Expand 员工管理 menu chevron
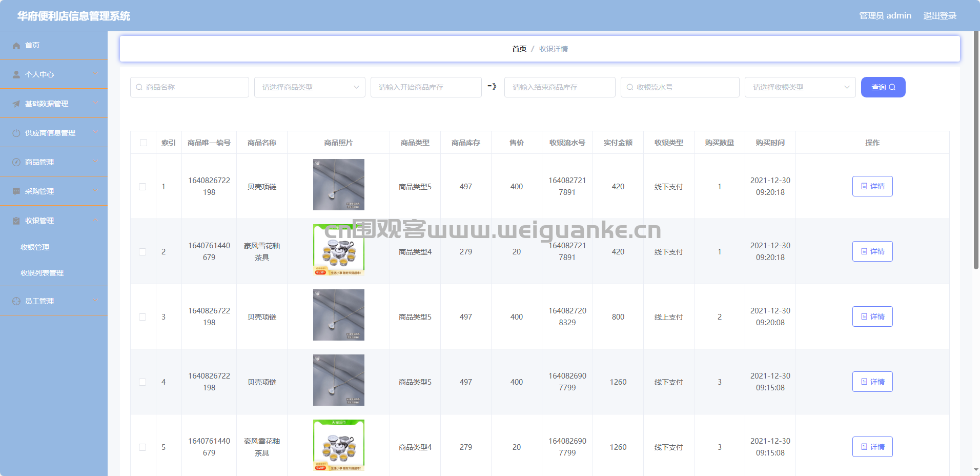The image size is (980, 476). pos(96,301)
